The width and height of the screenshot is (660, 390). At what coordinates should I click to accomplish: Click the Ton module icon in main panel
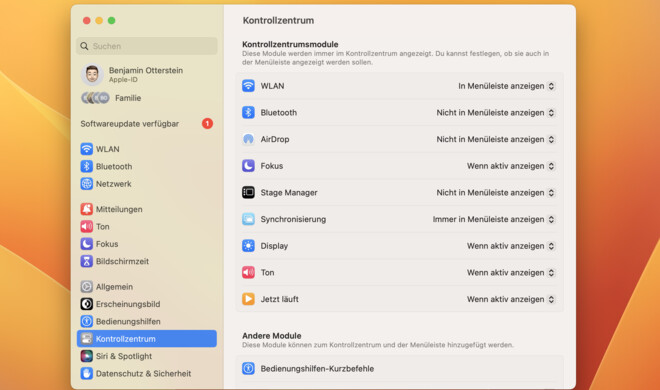(248, 272)
